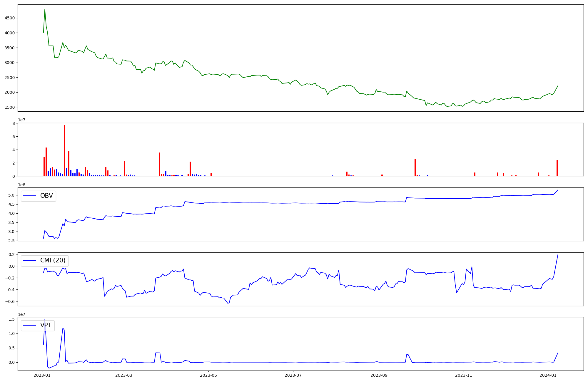
Task: Click the 2023-09 x-axis date label
Action: pos(379,375)
